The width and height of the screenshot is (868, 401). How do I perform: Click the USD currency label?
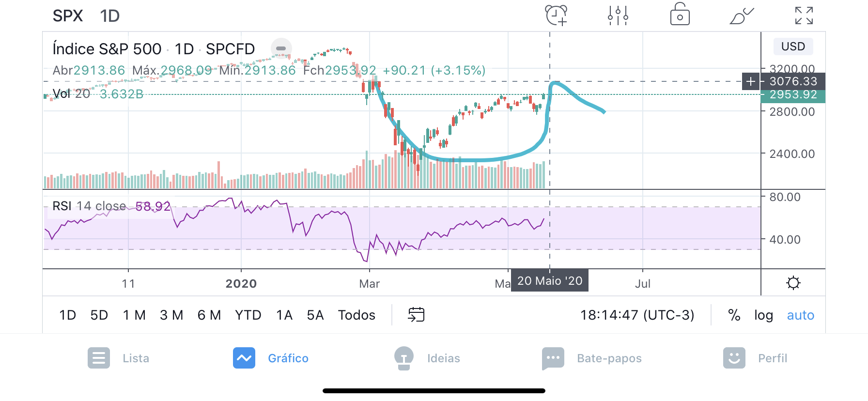tap(793, 46)
